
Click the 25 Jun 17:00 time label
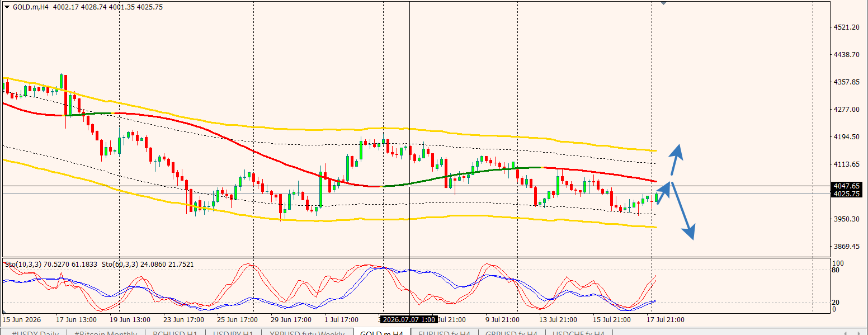coord(237,320)
